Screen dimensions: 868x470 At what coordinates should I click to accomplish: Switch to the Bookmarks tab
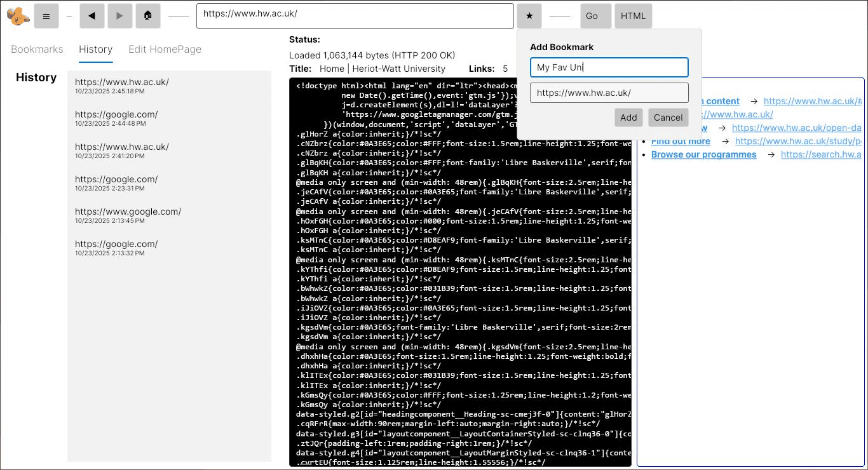[x=37, y=50]
